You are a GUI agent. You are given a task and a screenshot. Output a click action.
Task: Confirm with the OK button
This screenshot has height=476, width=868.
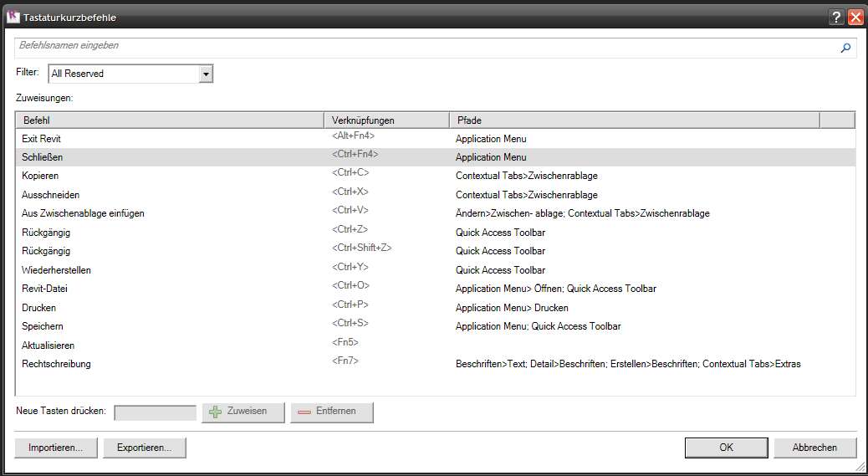(x=727, y=448)
